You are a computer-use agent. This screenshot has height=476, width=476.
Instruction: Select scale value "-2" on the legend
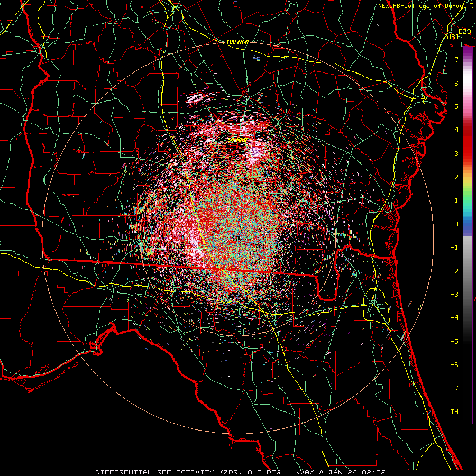(454, 271)
